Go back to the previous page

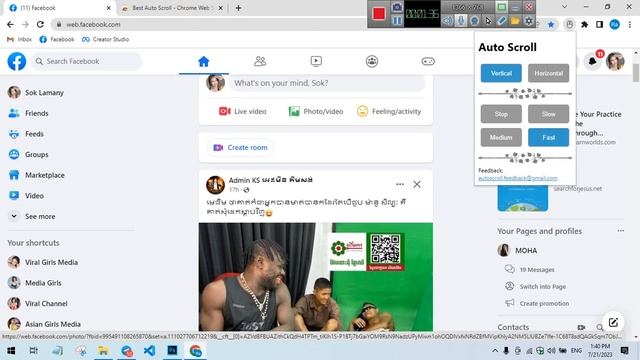[10, 24]
